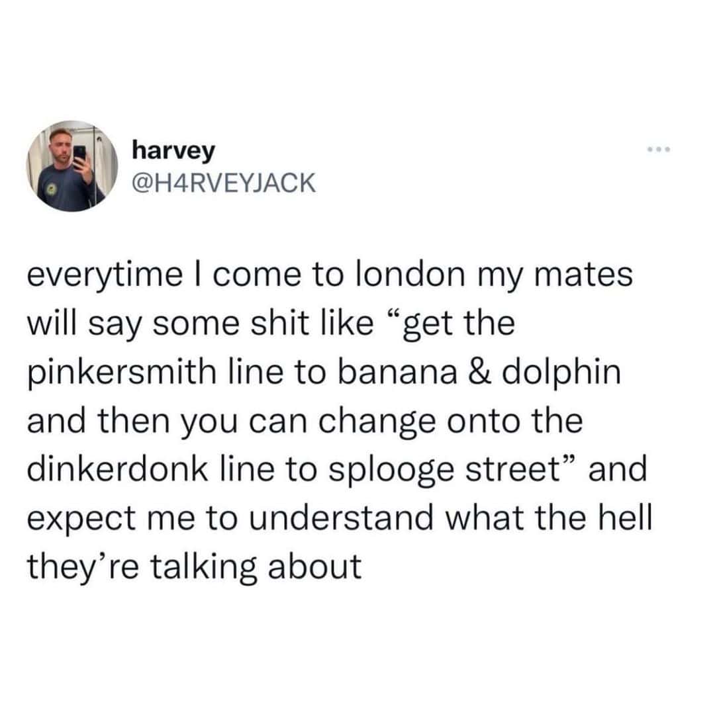Open the three-dot more options menu
Screen dimensions: 715x728
point(659,150)
